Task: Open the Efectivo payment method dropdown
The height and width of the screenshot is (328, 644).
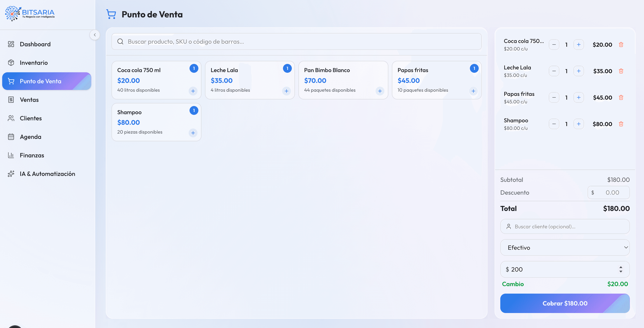Action: coord(565,248)
